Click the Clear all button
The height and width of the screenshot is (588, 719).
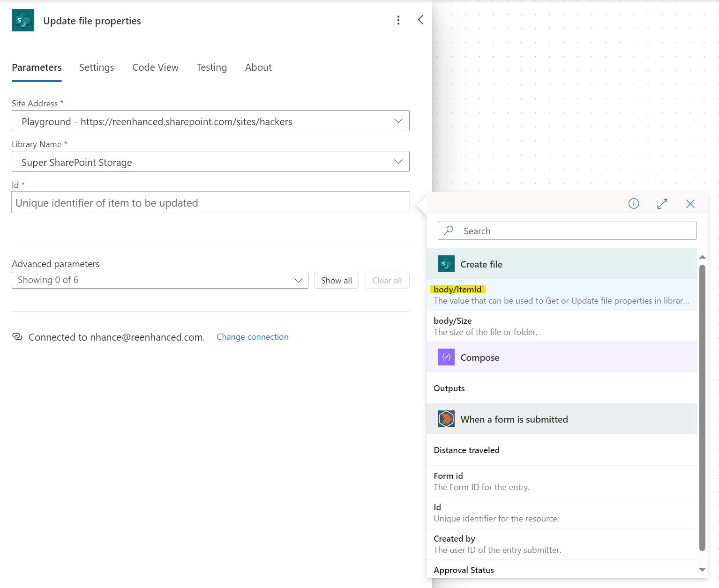pyautogui.click(x=387, y=280)
